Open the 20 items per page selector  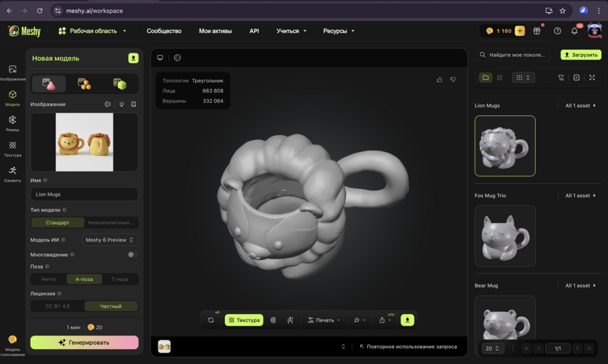(492, 348)
